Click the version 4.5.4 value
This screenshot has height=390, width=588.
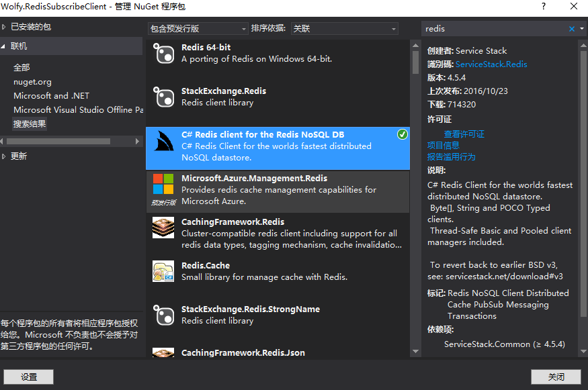pyautogui.click(x=456, y=78)
